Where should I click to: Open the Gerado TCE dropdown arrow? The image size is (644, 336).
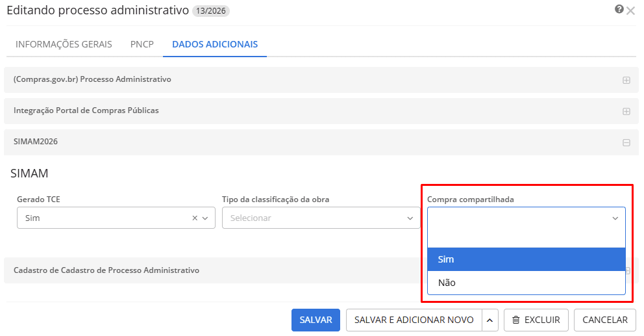[x=206, y=218]
